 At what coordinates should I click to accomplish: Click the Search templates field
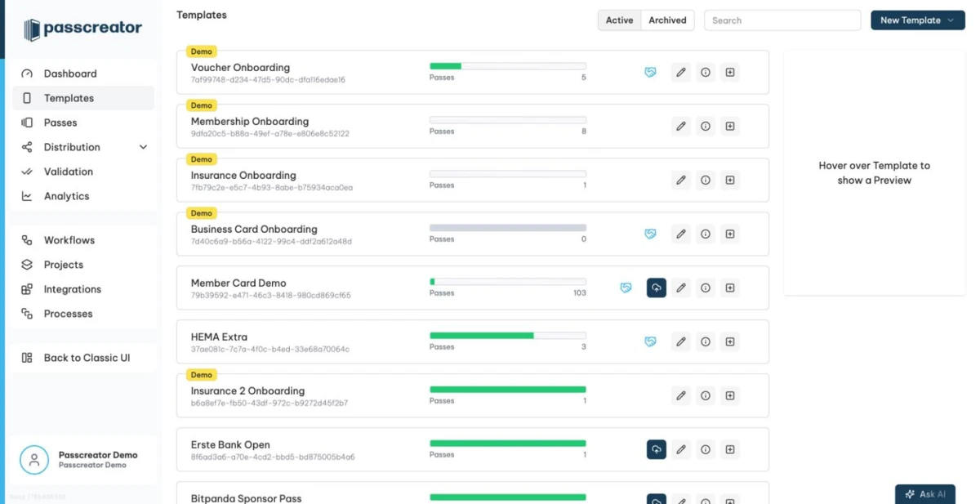coord(782,20)
